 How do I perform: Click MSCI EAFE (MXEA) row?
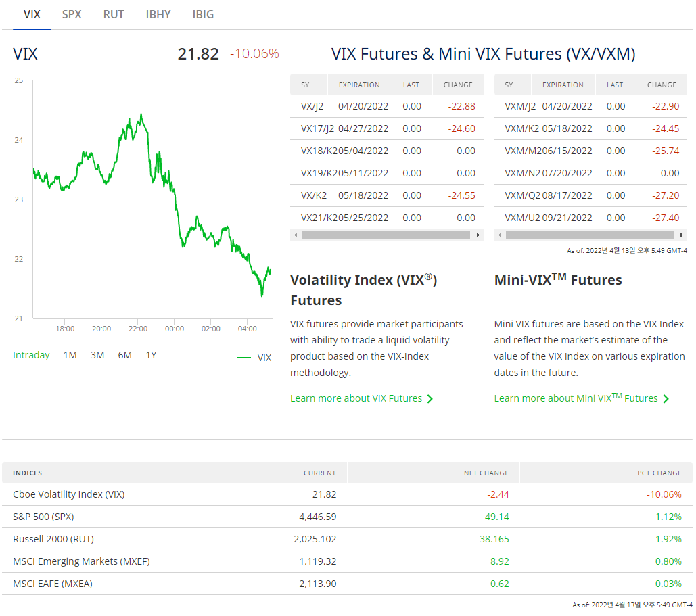pos(347,584)
